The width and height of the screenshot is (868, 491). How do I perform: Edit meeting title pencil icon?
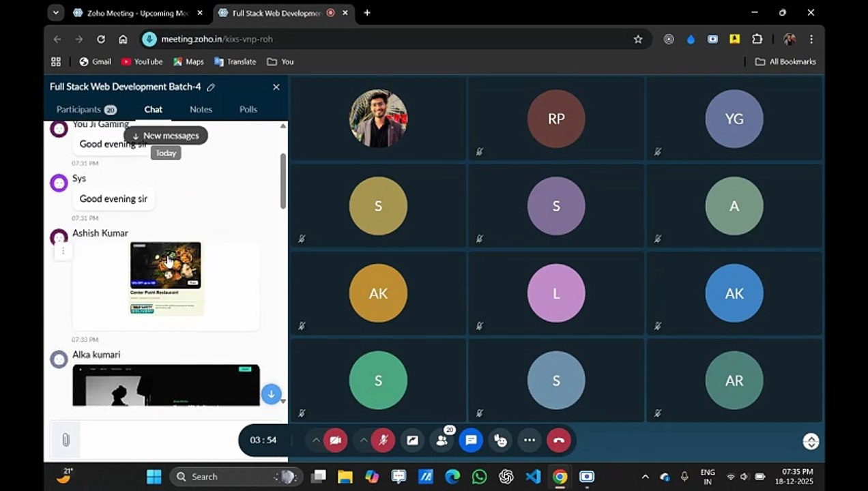(x=211, y=87)
